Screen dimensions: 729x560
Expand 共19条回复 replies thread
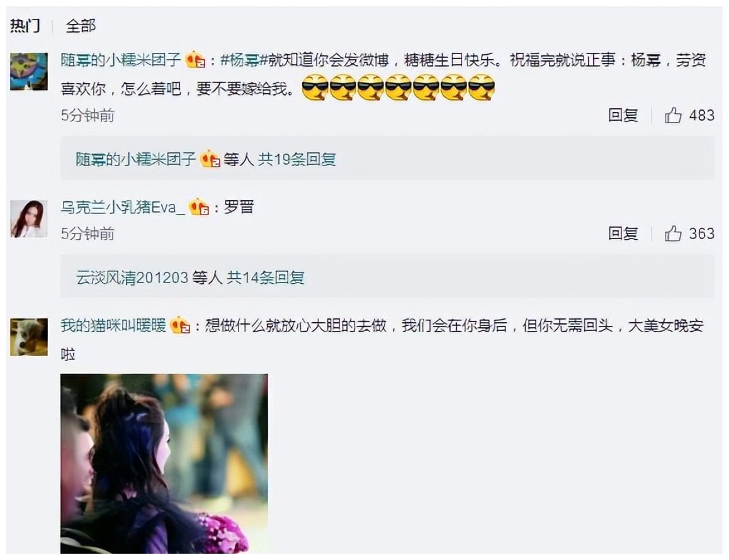(x=297, y=159)
